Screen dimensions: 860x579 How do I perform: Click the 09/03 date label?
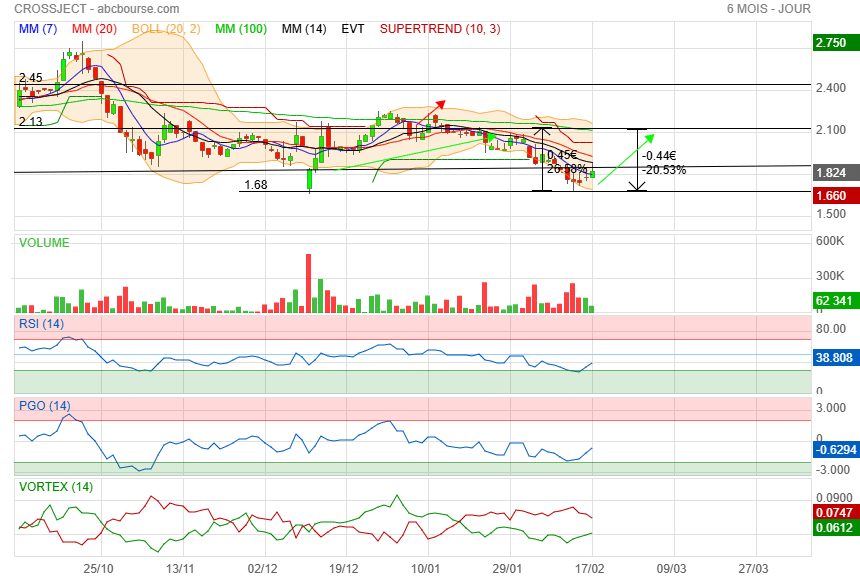671,569
